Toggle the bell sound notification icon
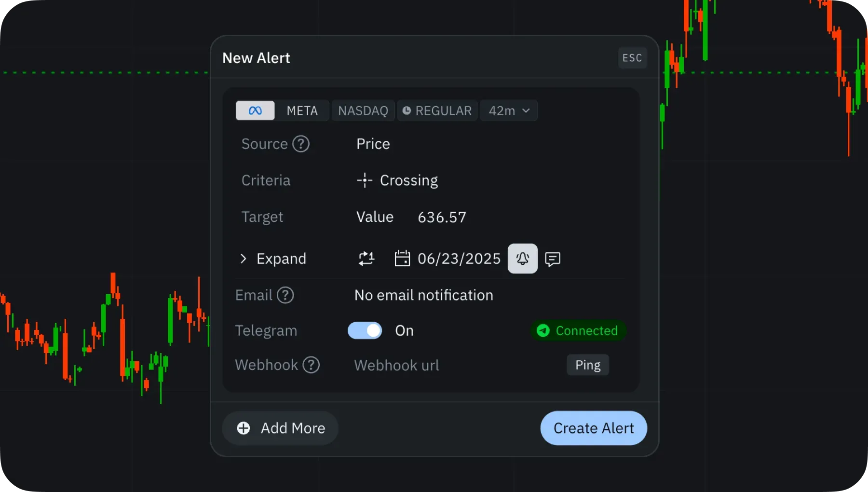The height and width of the screenshot is (492, 868). point(522,259)
